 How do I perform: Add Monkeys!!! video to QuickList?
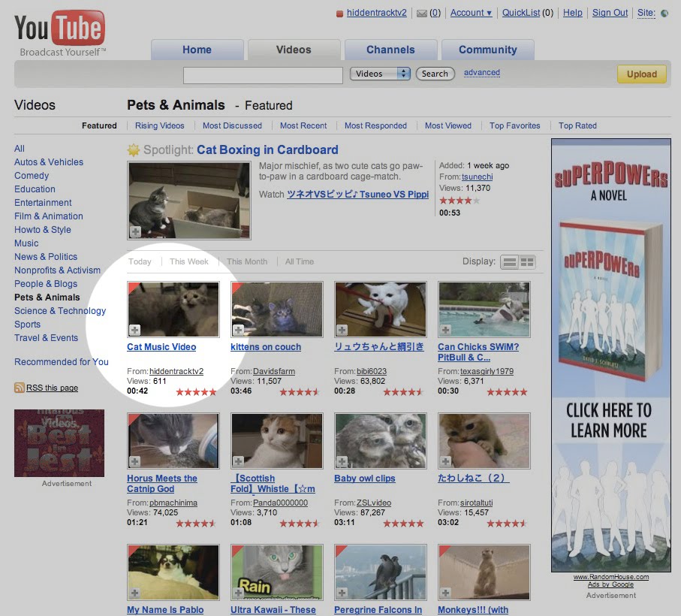[445, 593]
